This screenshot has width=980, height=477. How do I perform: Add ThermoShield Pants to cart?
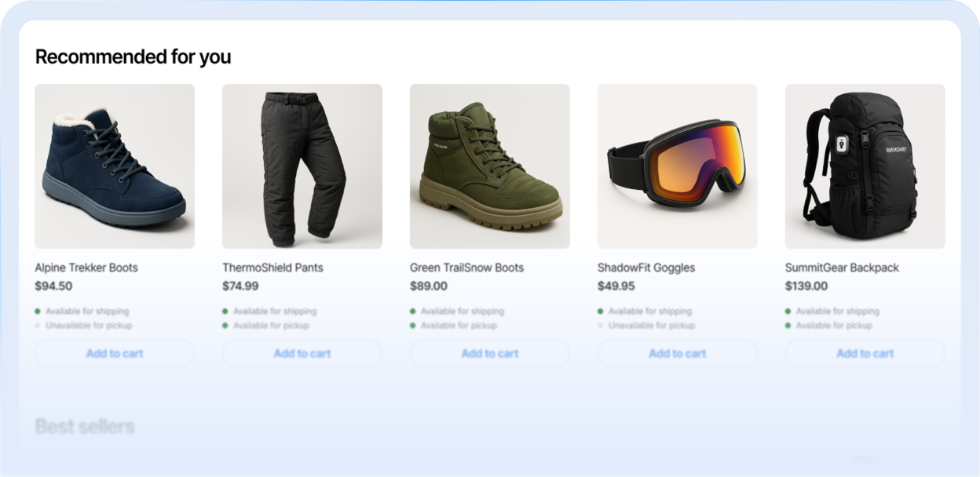(x=302, y=353)
